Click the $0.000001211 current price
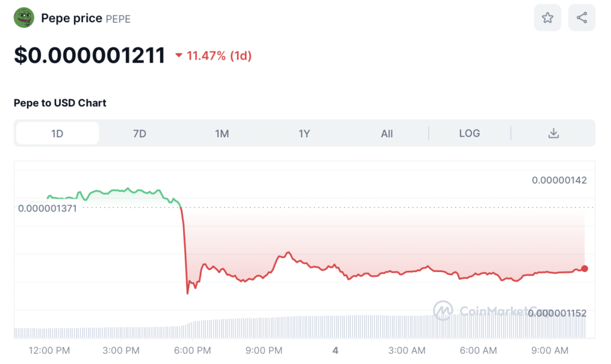Screen dimensions: 611x364 (x=90, y=55)
